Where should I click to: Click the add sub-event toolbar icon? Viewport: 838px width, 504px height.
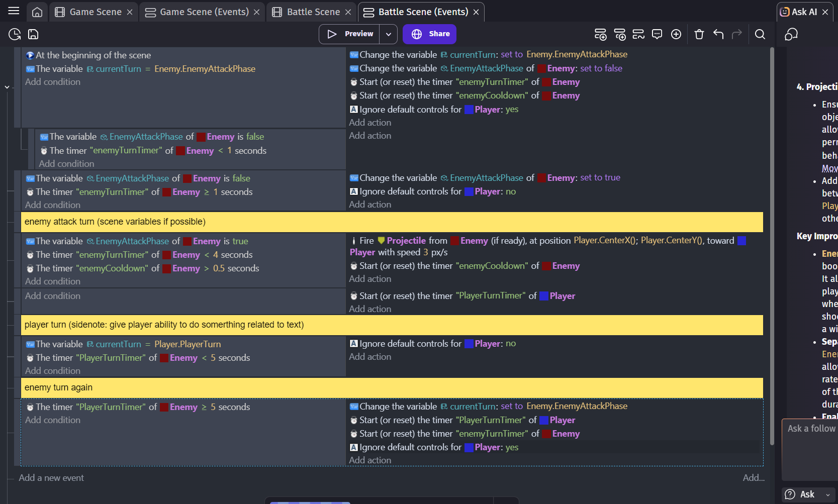619,34
